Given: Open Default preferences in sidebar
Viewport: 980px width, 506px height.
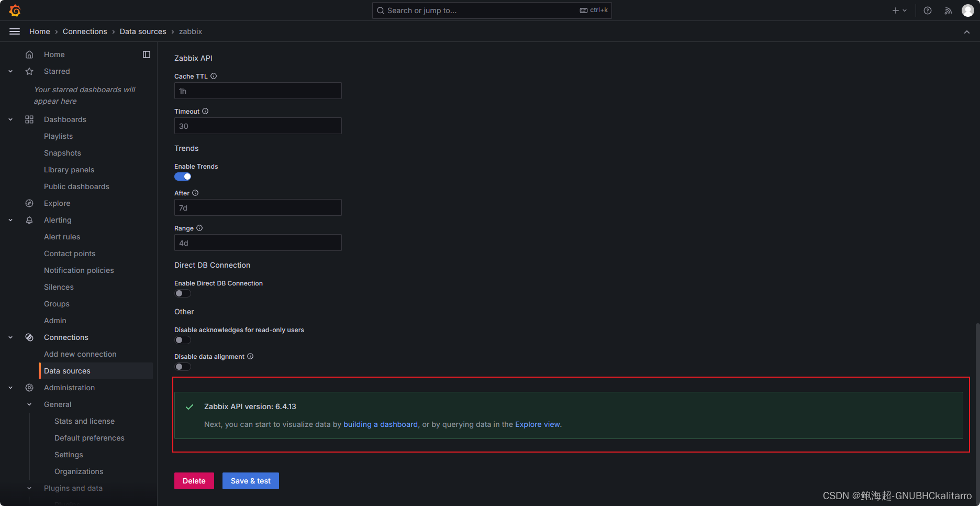Looking at the screenshot, I should (90, 438).
